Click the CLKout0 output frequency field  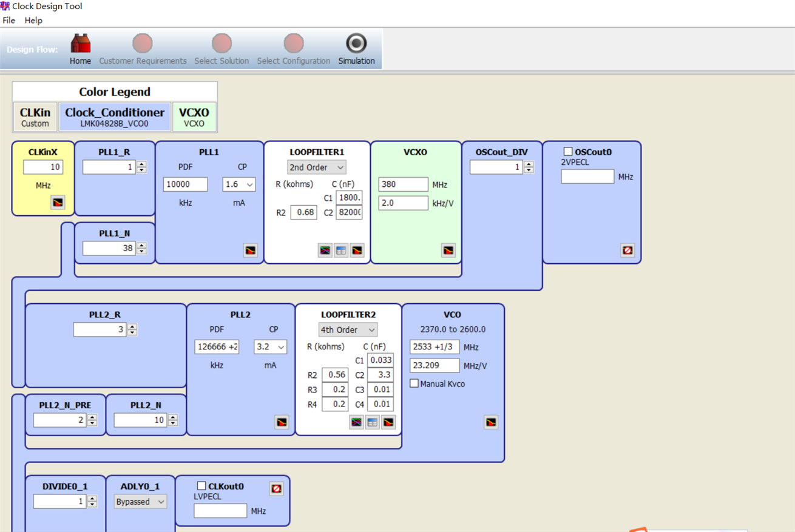pos(220,511)
